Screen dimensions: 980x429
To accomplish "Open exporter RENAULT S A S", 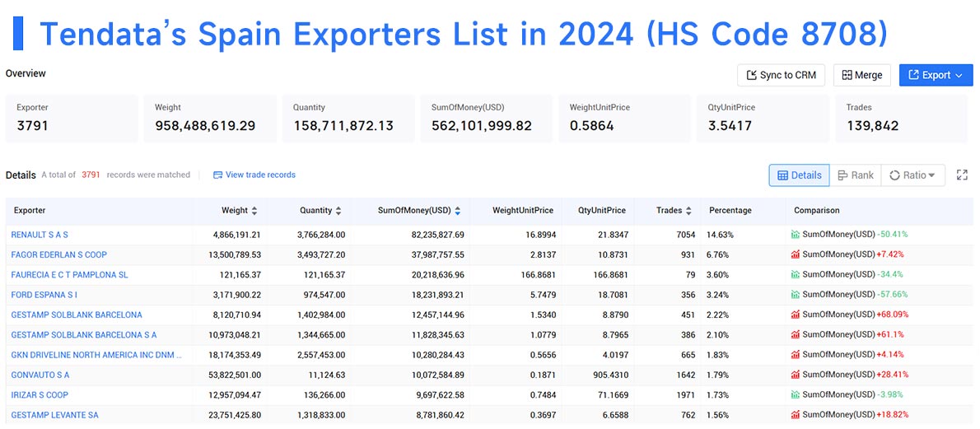I will tap(40, 235).
